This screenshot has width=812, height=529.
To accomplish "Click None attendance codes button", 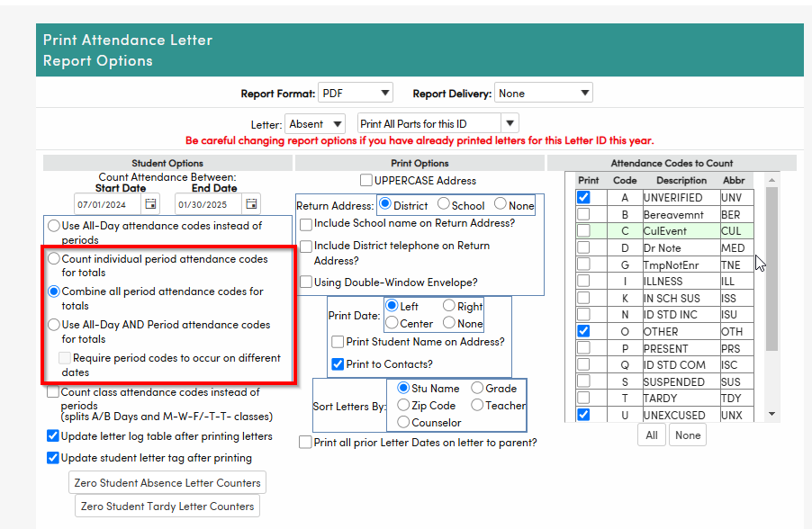I will click(688, 435).
